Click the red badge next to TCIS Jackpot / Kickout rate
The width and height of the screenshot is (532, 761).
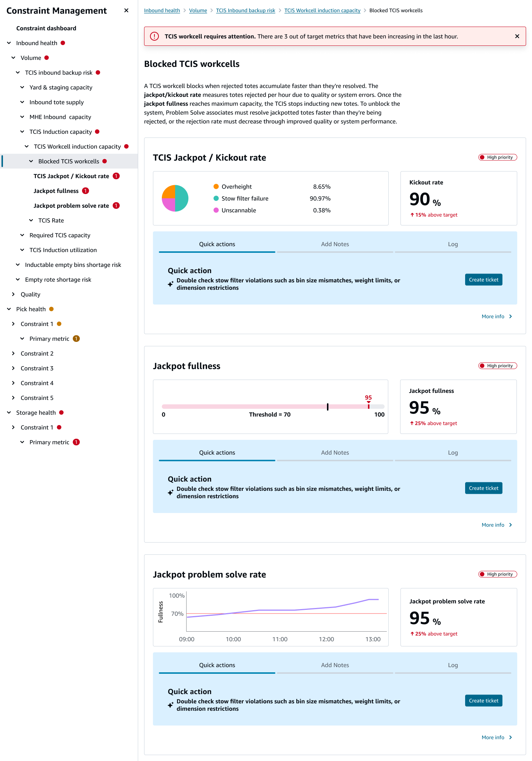pos(116,176)
